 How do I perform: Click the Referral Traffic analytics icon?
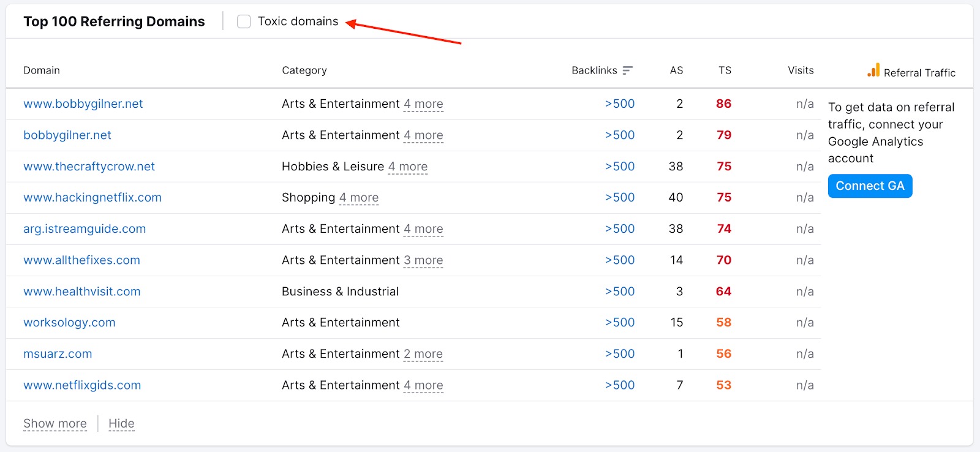point(873,70)
